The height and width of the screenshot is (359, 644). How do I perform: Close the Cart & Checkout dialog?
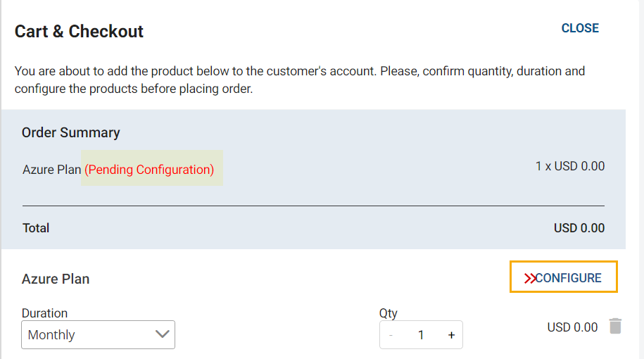[x=580, y=28]
